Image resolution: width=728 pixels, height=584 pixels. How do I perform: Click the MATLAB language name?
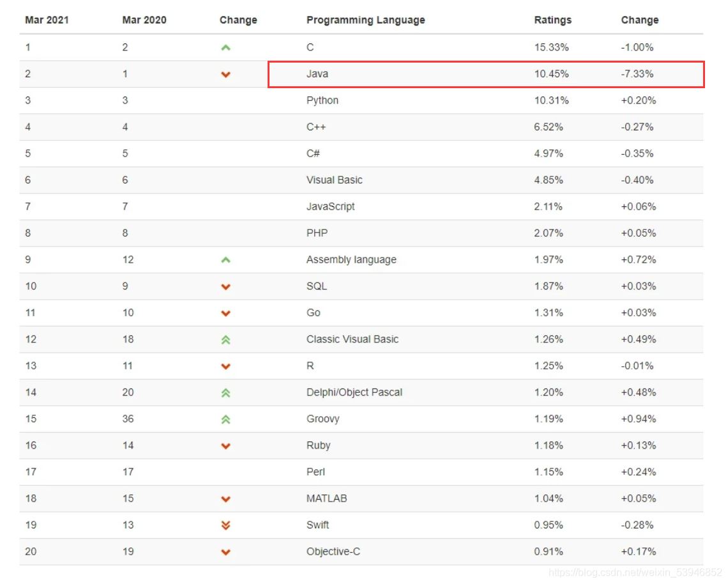click(x=326, y=498)
